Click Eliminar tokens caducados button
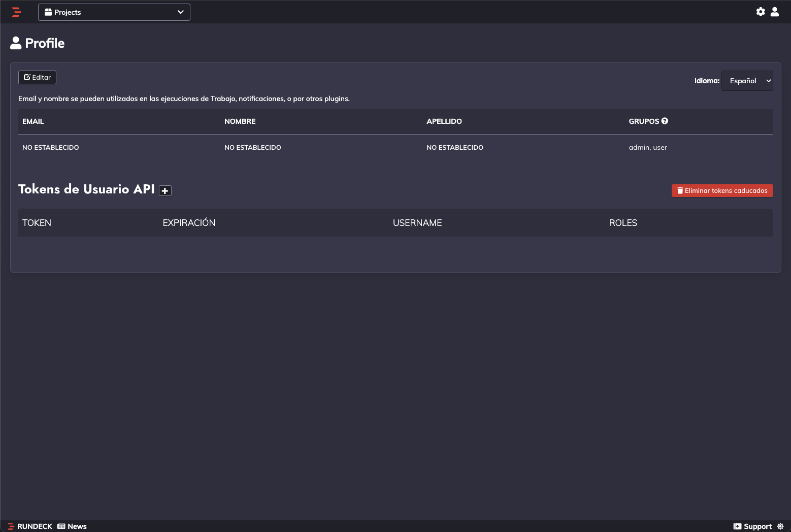 click(x=722, y=190)
